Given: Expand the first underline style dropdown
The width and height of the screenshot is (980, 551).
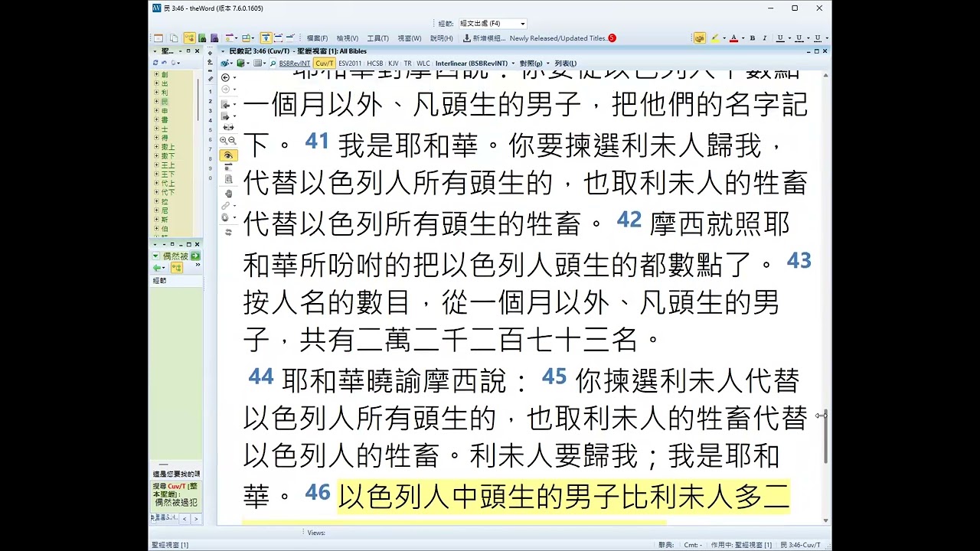Looking at the screenshot, I should (789, 38).
